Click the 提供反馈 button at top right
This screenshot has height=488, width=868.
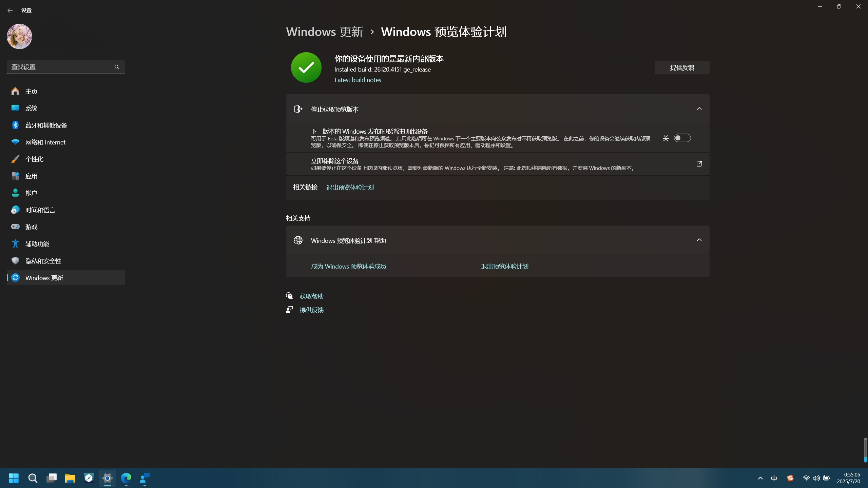tap(682, 67)
